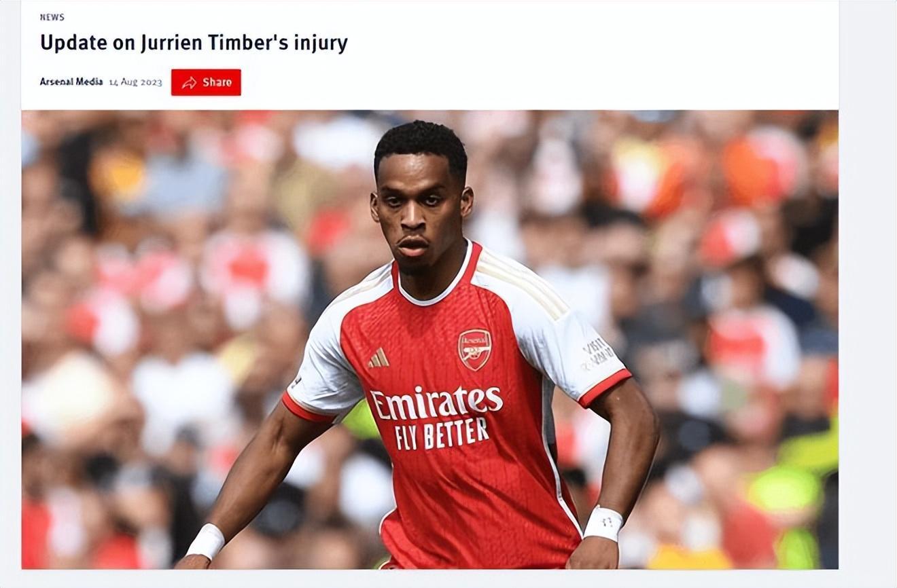Click the Arsenal crest on the jersey
Image resolution: width=897 pixels, height=588 pixels.
(475, 349)
